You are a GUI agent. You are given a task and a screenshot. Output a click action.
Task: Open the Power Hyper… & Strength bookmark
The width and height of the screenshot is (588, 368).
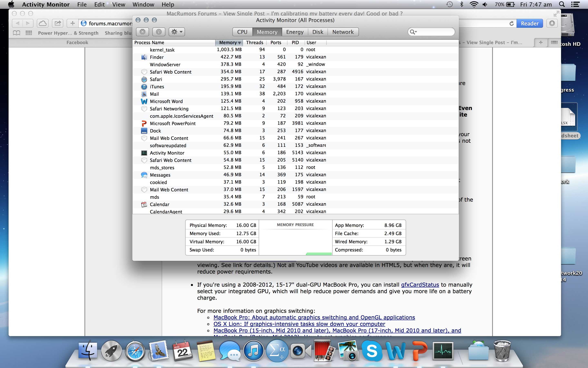point(68,33)
